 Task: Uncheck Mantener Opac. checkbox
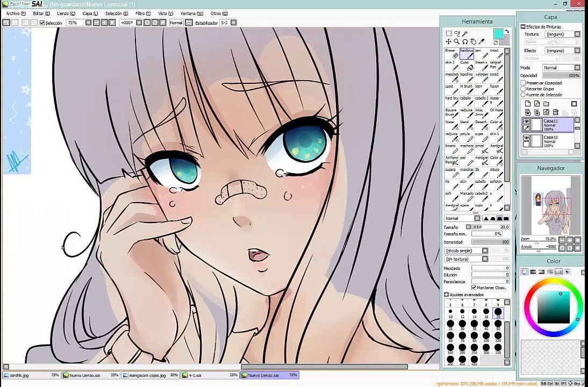click(474, 288)
